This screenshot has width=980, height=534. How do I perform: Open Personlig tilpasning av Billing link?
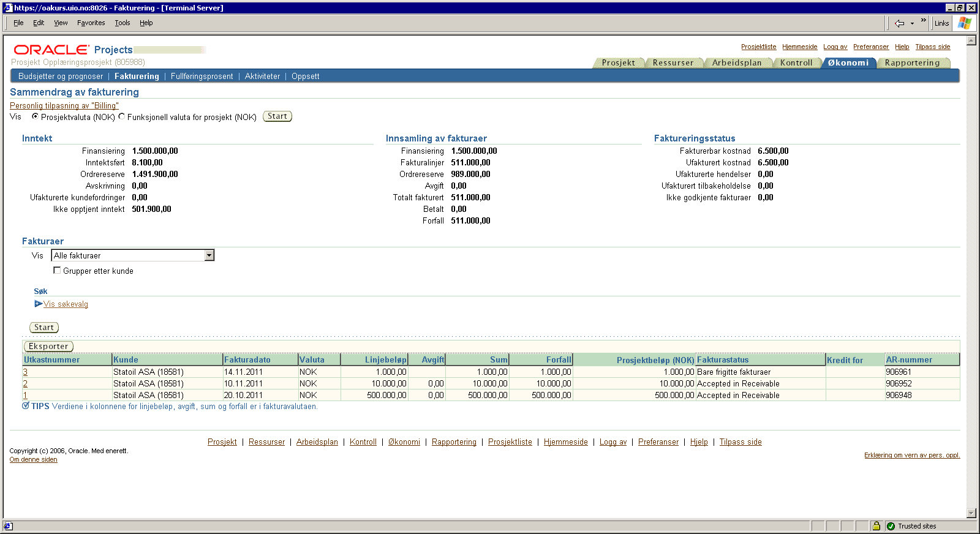(x=64, y=105)
